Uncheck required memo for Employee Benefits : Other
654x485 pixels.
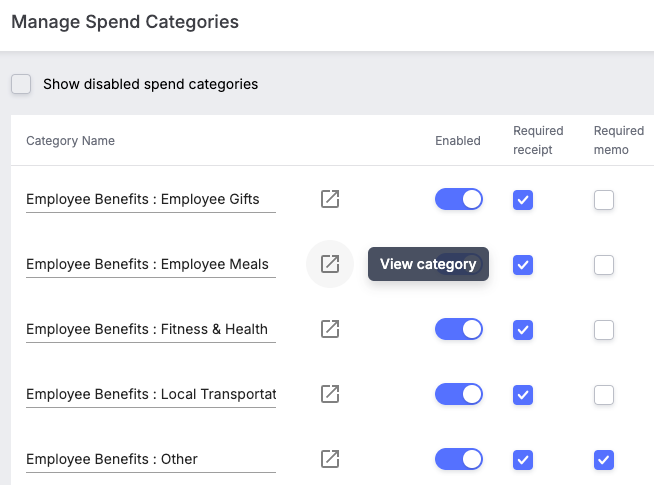604,460
